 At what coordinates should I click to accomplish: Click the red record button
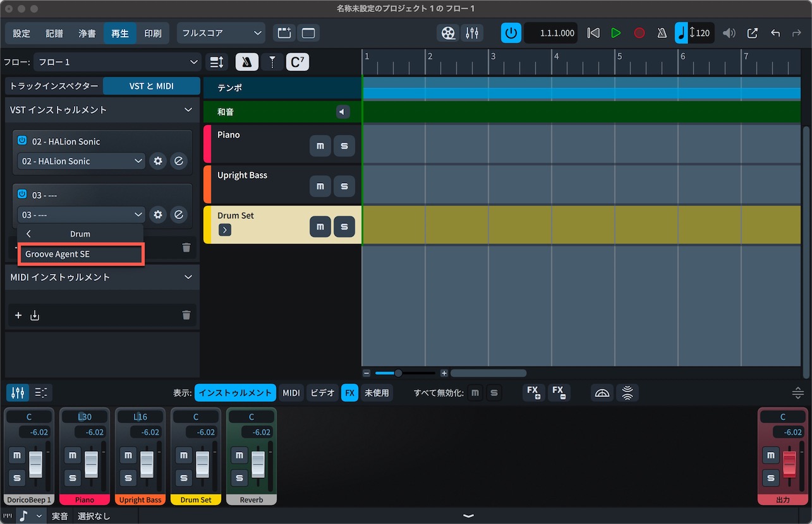(639, 33)
